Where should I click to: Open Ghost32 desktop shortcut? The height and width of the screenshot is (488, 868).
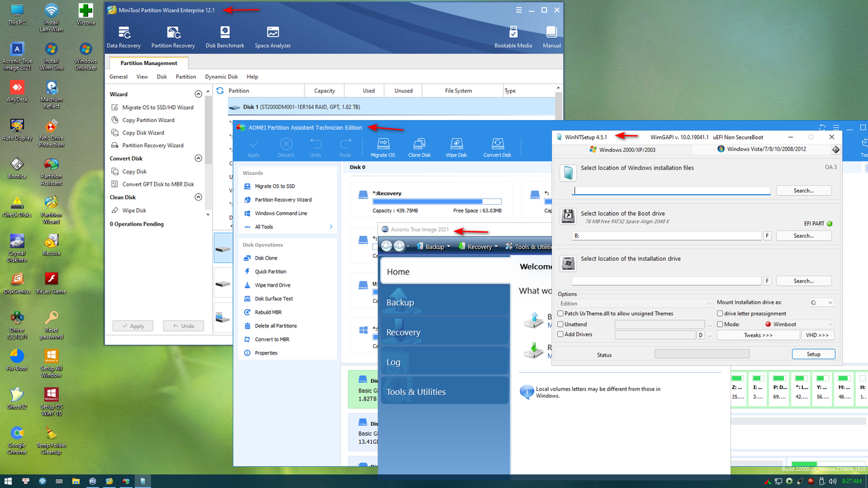coord(17,401)
